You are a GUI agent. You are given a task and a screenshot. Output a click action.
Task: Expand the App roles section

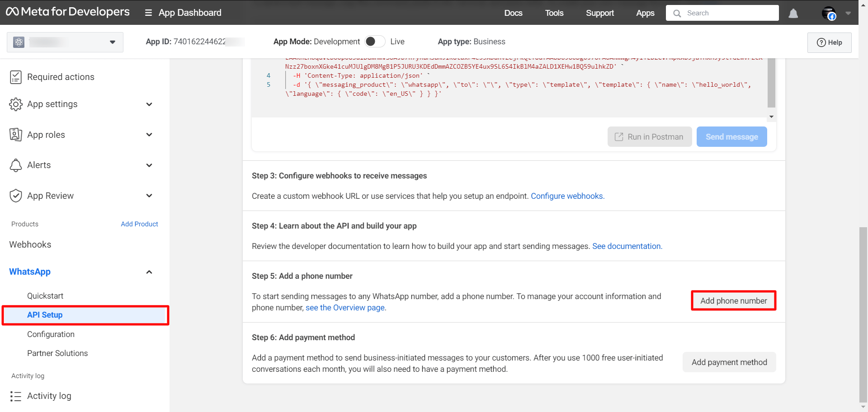(149, 135)
